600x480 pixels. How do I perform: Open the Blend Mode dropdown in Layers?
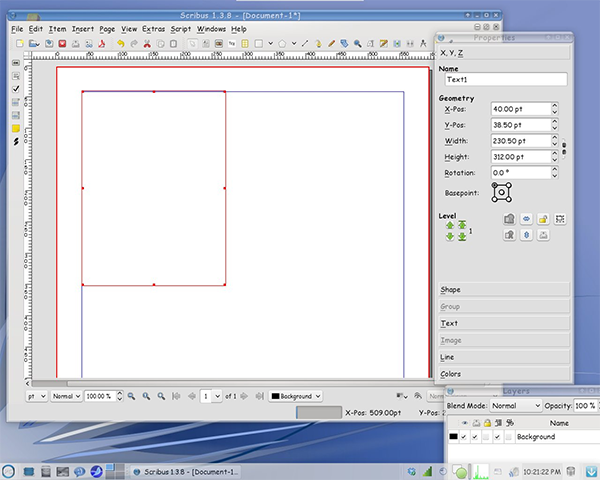[516, 405]
